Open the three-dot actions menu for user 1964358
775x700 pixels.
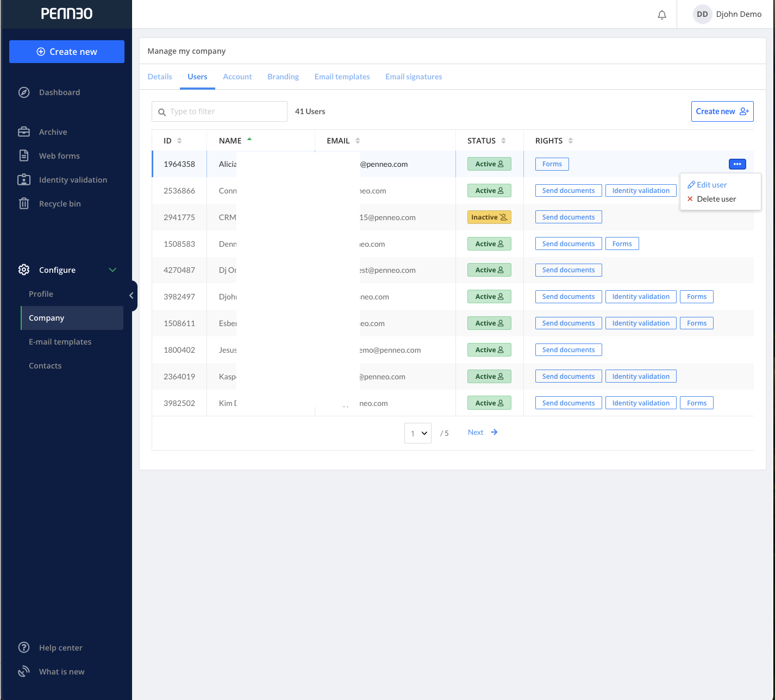(737, 164)
